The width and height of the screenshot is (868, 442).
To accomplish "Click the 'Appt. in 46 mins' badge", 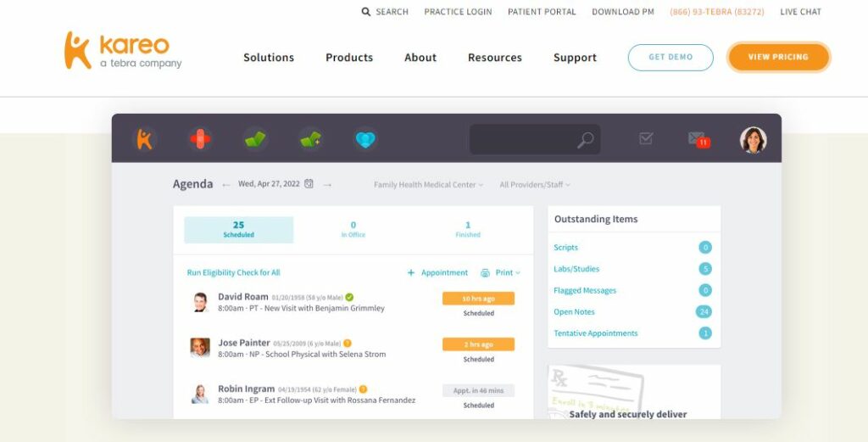I will (x=478, y=390).
